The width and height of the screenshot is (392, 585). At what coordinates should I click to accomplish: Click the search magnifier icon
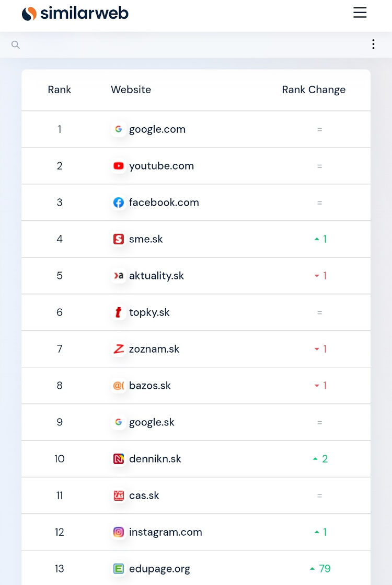point(16,45)
